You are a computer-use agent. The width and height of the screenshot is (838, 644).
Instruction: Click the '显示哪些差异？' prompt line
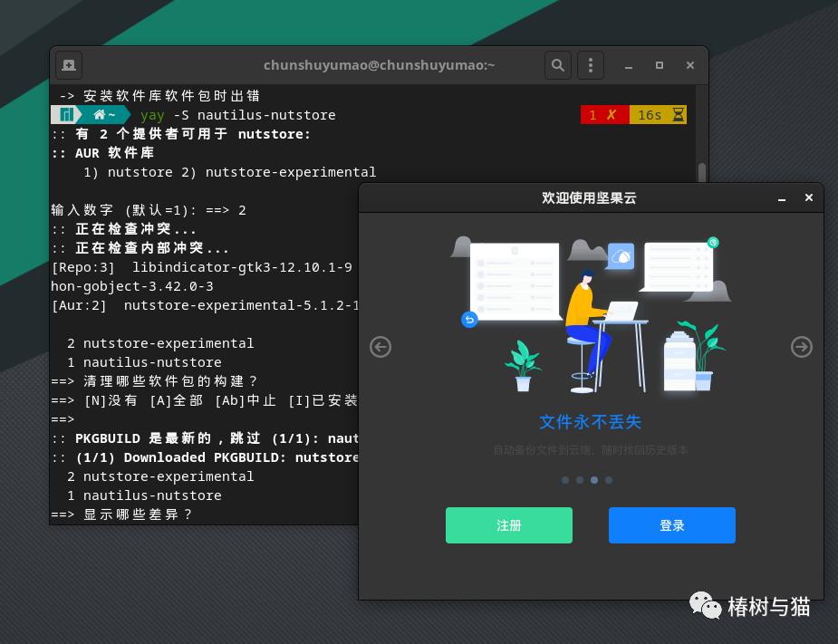pos(122,514)
